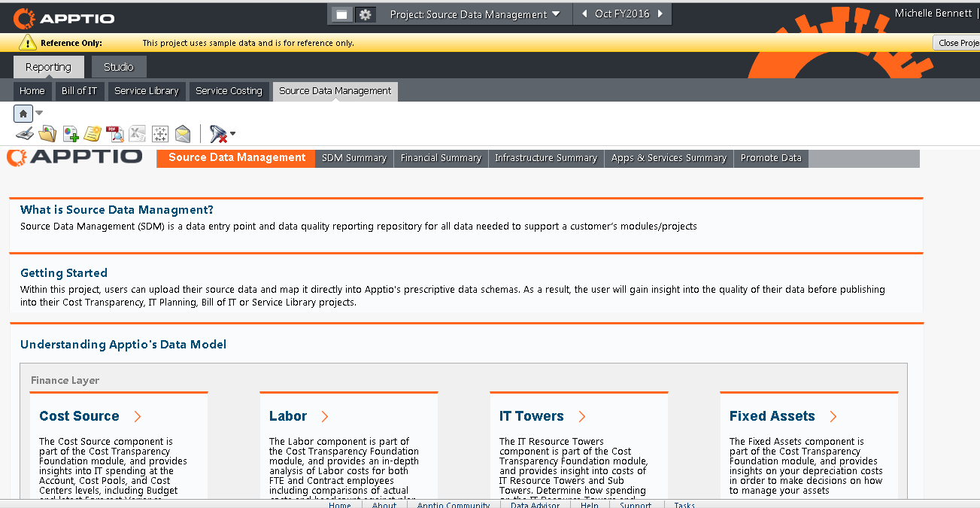Click the arrow next to Cost Source
Image resolution: width=980 pixels, height=508 pixels.
click(138, 417)
